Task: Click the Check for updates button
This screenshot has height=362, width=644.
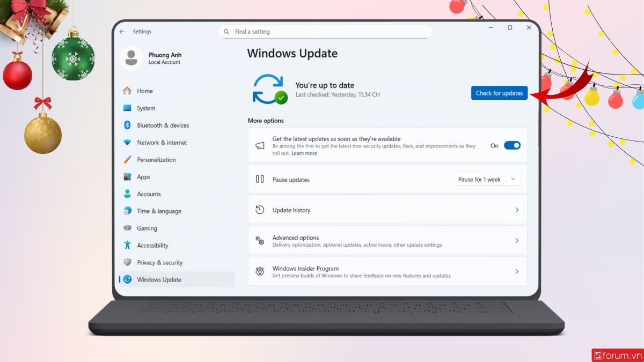Action: 499,93
